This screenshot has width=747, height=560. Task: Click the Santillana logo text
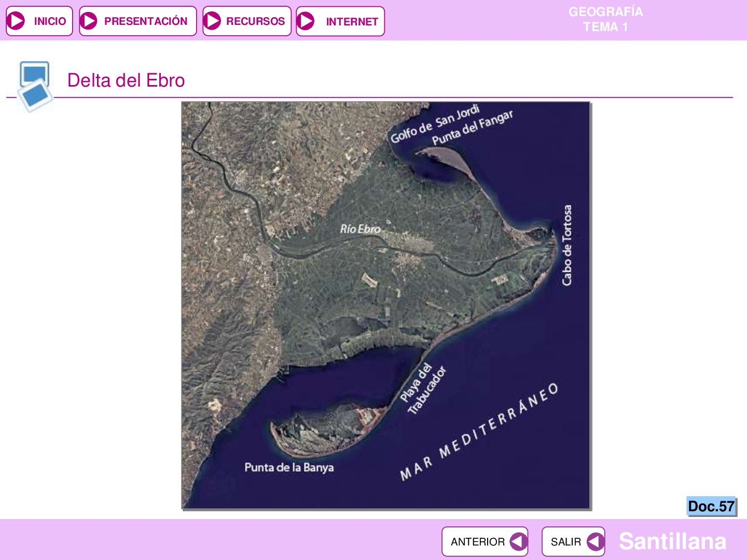click(672, 541)
